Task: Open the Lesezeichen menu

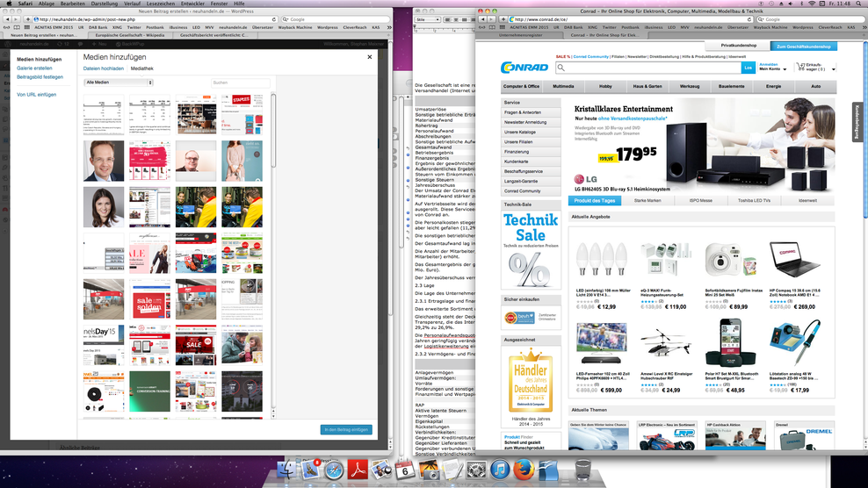Action: pos(161,4)
